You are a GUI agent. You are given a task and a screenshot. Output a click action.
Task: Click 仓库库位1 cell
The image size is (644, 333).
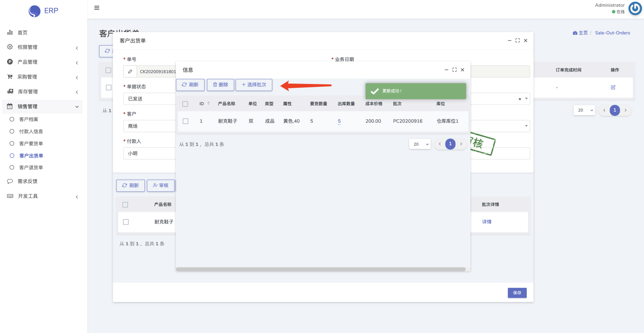(x=447, y=121)
